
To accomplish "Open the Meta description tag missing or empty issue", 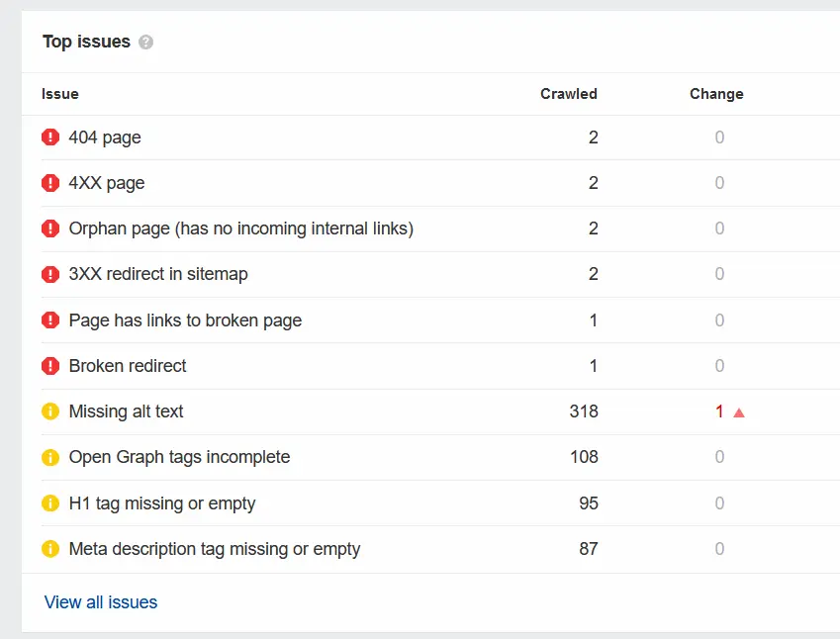I will 214,549.
